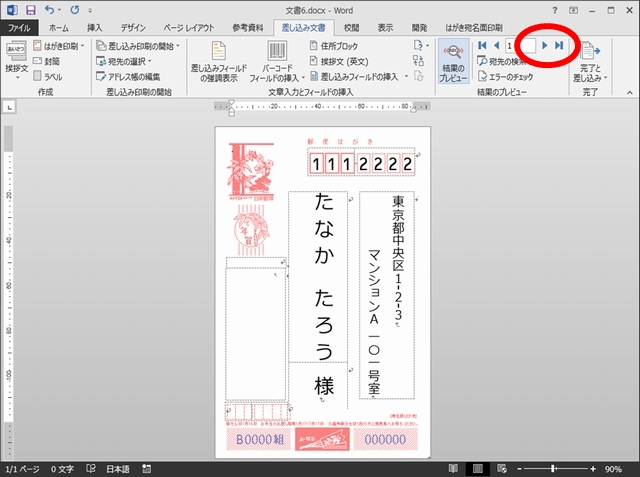640x477 pixels.
Task: Switch to the ページ レイアウト tab
Action: tap(189, 27)
